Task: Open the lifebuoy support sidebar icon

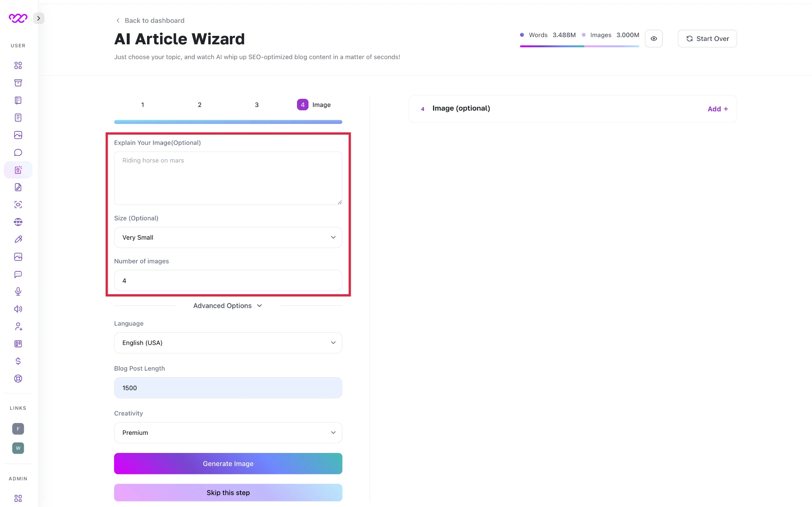Action: coord(18,379)
